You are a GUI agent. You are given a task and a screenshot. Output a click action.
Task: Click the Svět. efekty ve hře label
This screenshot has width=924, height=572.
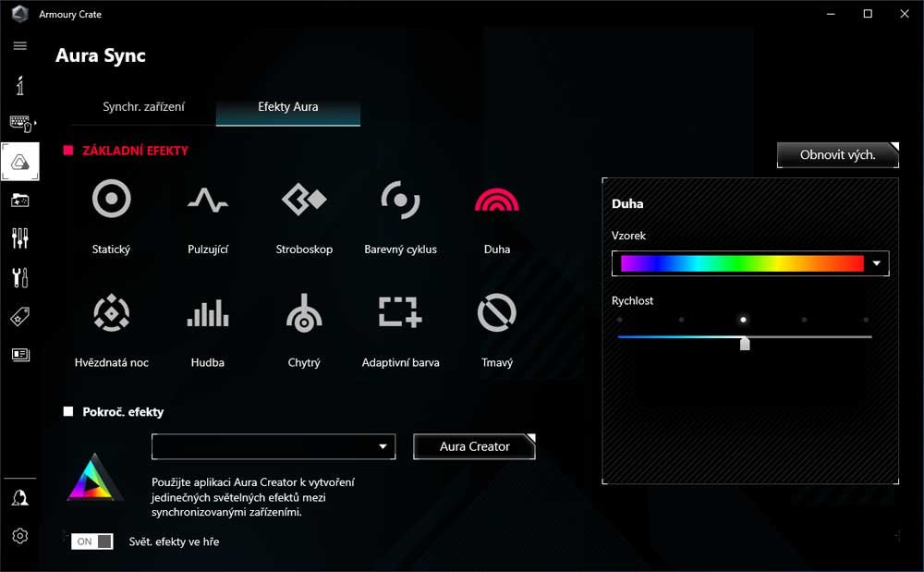pos(174,542)
